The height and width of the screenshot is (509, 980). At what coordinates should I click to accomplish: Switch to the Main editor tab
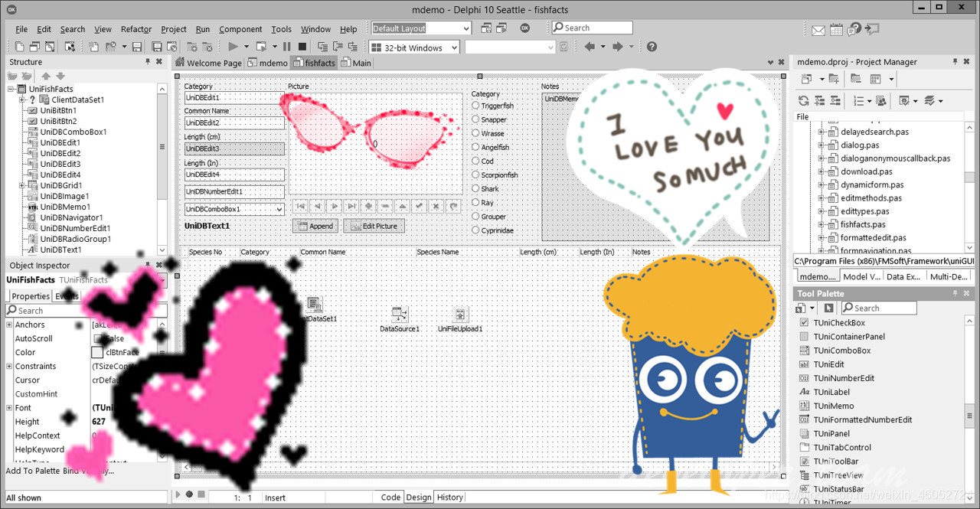point(357,63)
